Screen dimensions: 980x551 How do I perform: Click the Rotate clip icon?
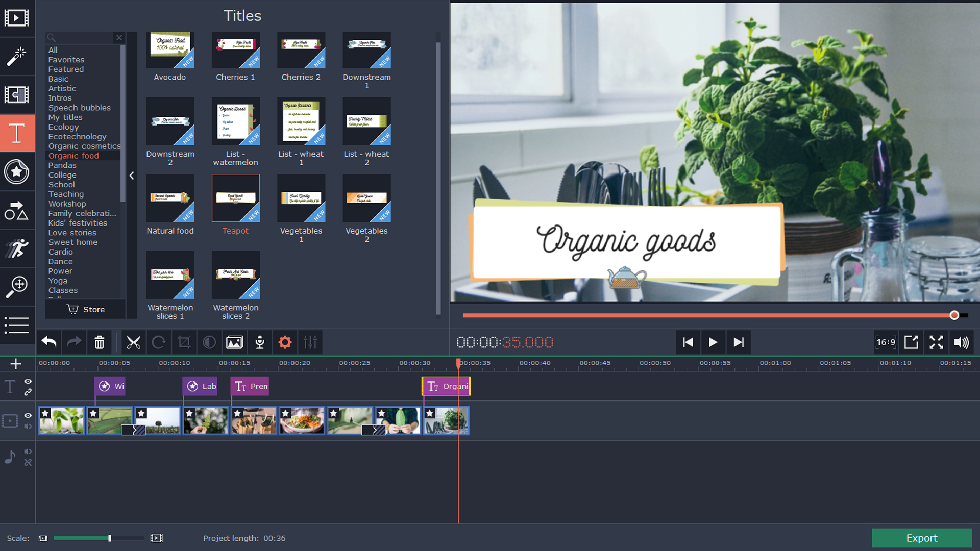pos(159,342)
